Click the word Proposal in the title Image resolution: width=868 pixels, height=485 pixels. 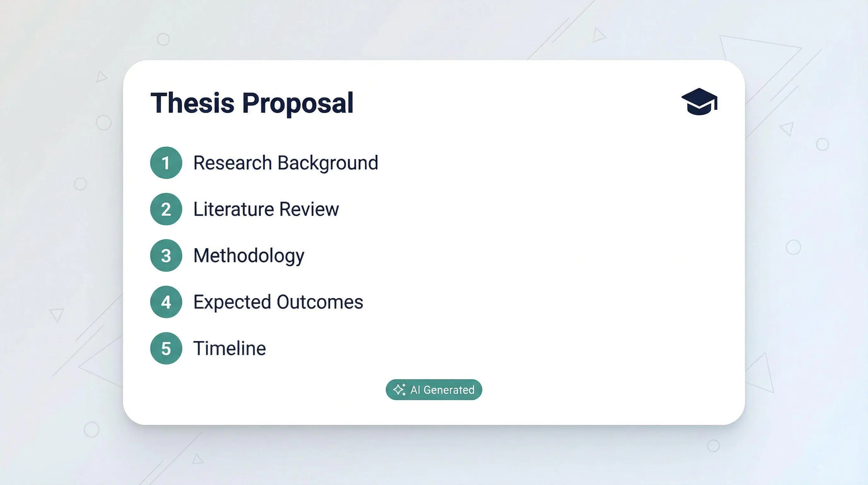298,103
